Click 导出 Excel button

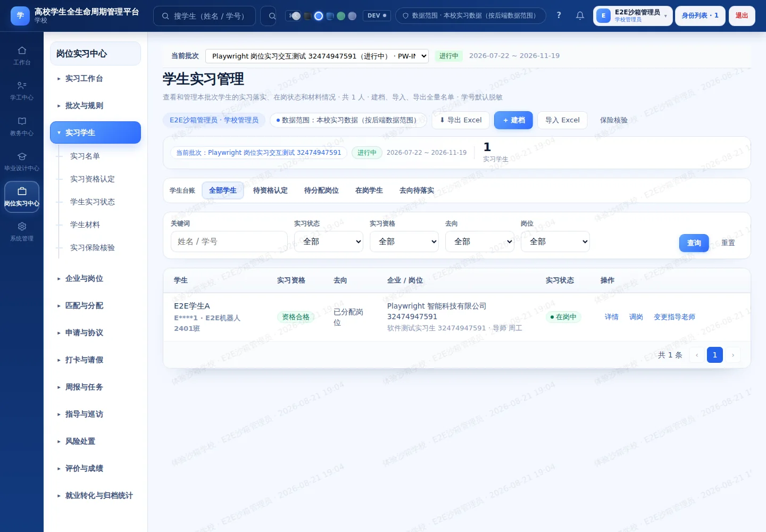(461, 120)
